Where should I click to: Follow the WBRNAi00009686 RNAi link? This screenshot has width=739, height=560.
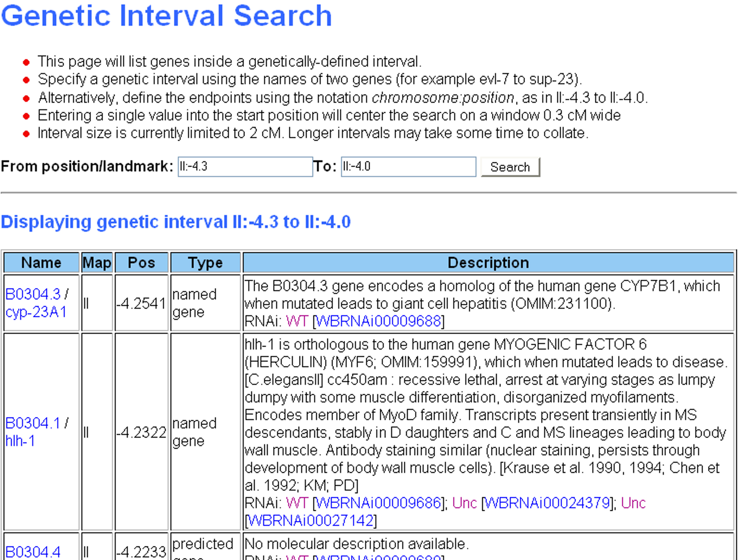[x=378, y=503]
